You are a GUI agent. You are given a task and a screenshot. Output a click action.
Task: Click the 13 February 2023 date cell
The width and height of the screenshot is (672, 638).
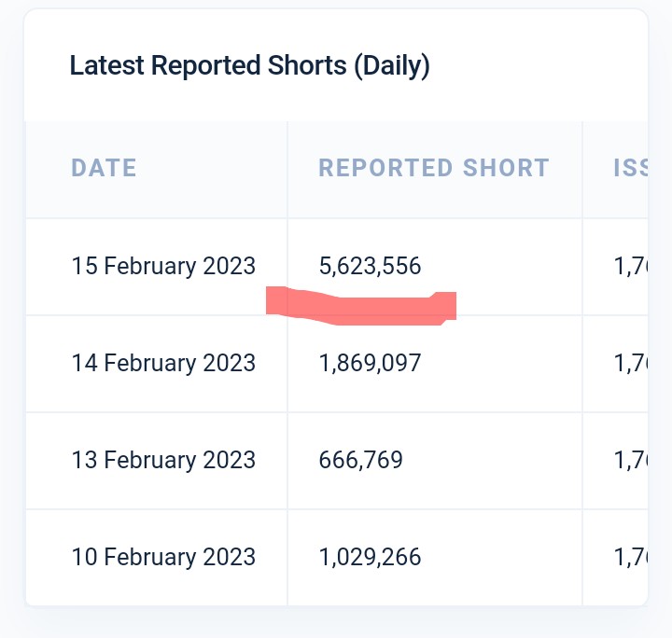click(x=163, y=460)
